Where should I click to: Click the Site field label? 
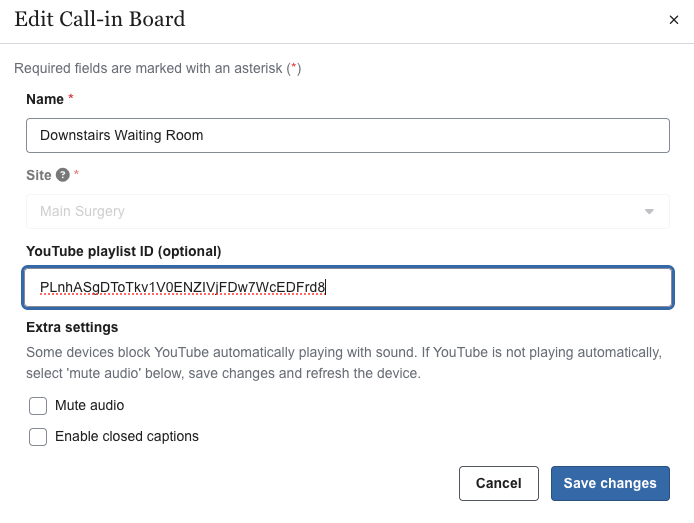coord(38,175)
